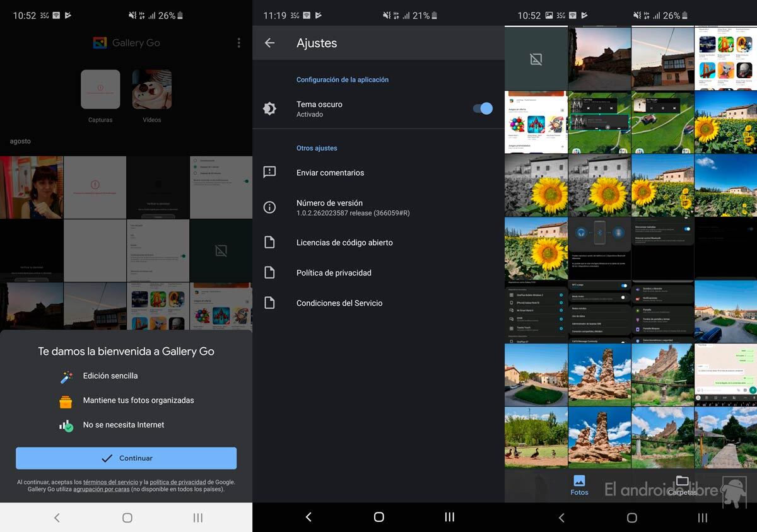Viewport: 757px width, 532px height.
Task: Open the Vídeos folder thumbnail
Action: [151, 90]
